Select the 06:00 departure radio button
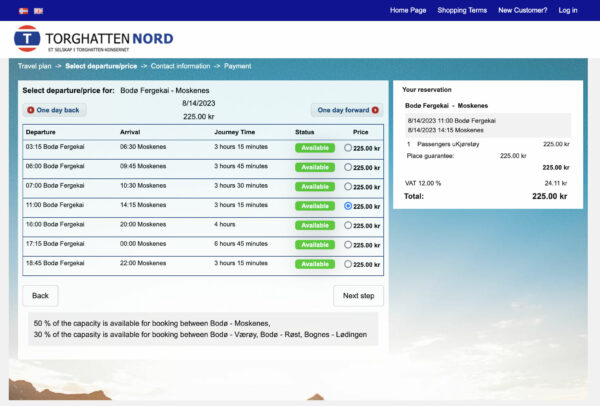Viewport: 600px width, 406px height. tap(348, 167)
